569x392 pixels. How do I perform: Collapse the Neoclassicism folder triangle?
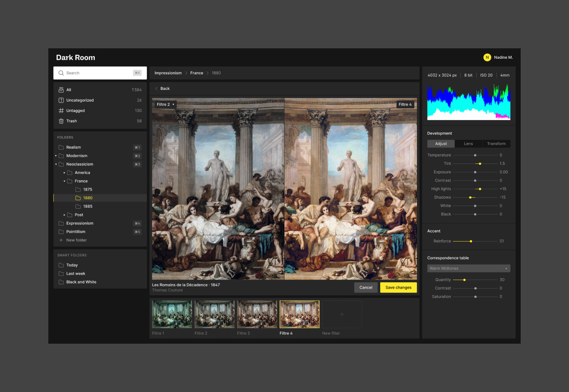click(x=56, y=164)
